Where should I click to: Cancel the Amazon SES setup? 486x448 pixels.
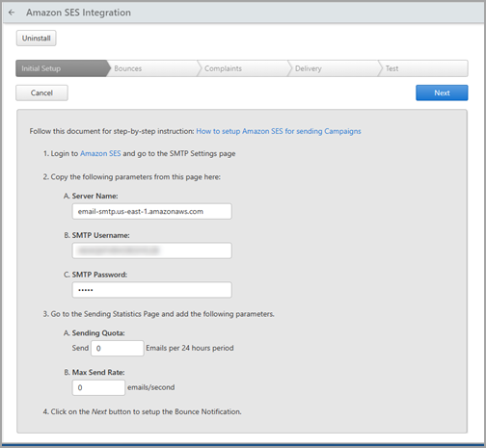click(41, 92)
